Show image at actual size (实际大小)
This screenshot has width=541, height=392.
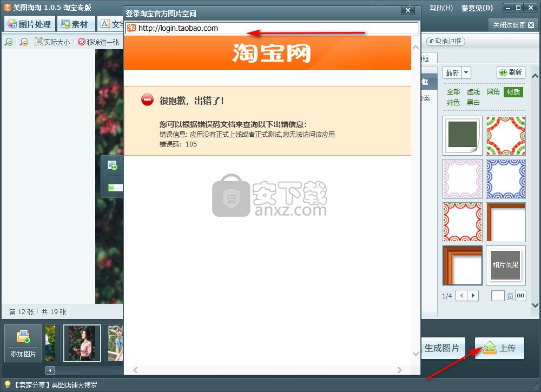tap(52, 42)
